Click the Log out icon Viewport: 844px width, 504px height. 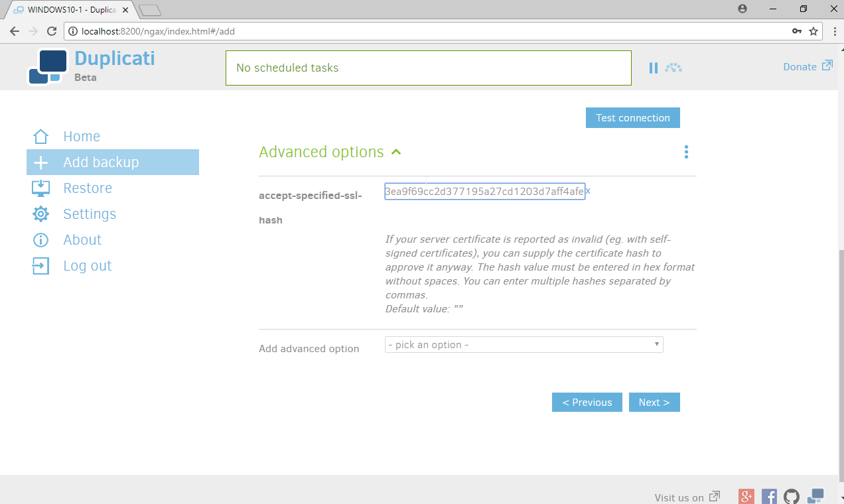click(x=40, y=266)
